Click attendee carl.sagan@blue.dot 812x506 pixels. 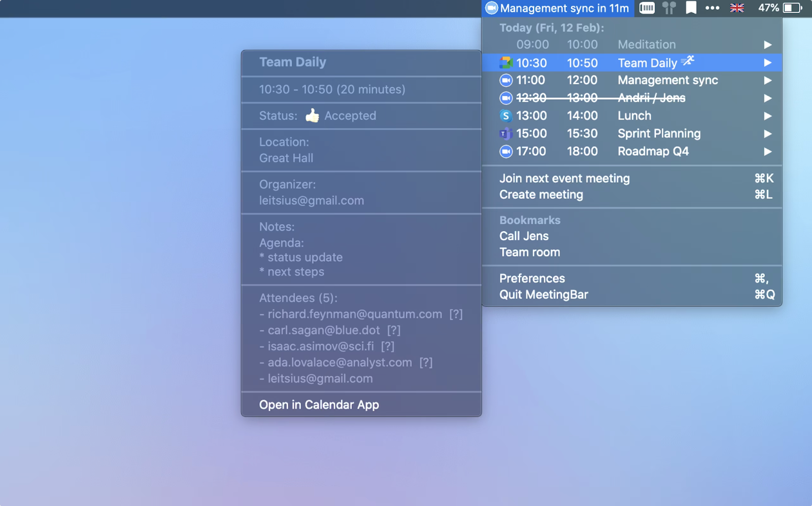click(324, 331)
